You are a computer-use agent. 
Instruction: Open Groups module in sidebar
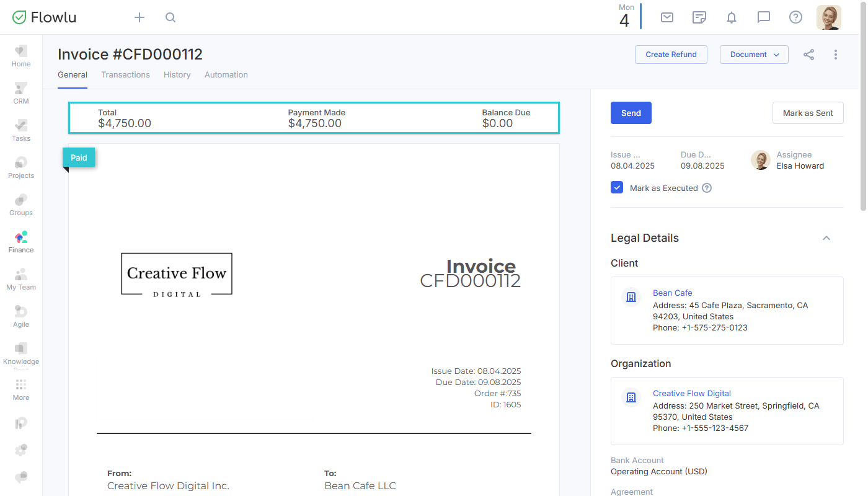pos(21,205)
